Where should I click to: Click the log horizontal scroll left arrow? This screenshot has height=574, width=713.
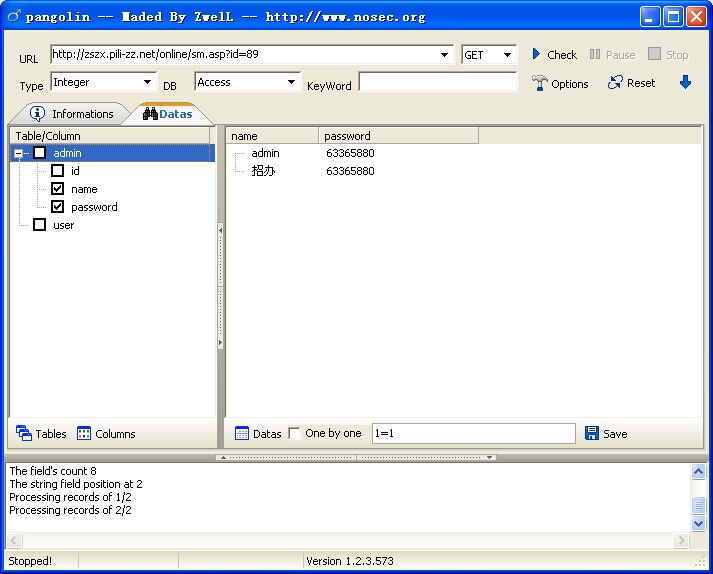point(14,540)
